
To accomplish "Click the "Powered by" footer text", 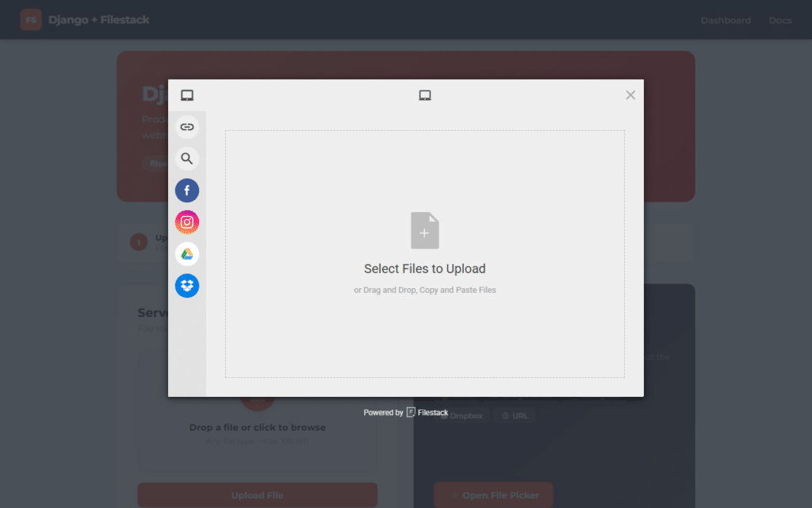I will [383, 413].
